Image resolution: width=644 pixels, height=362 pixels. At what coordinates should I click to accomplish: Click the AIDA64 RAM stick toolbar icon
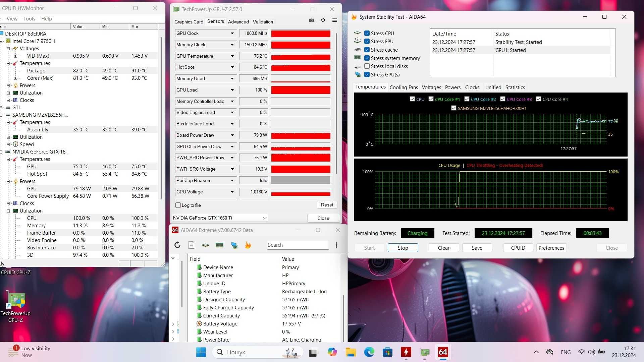(x=219, y=245)
